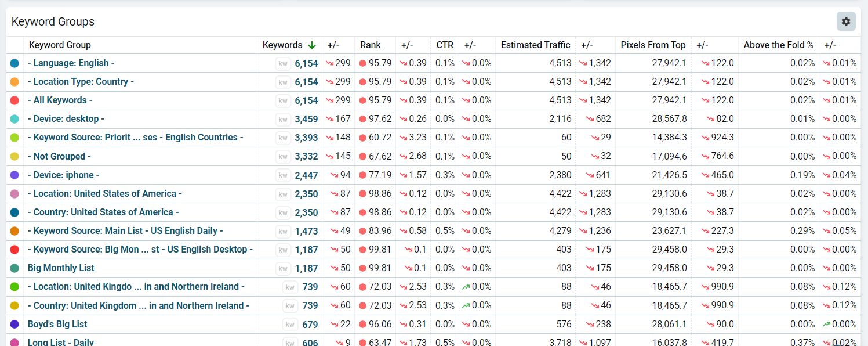Click kw badge in Location: United States row

283,194
